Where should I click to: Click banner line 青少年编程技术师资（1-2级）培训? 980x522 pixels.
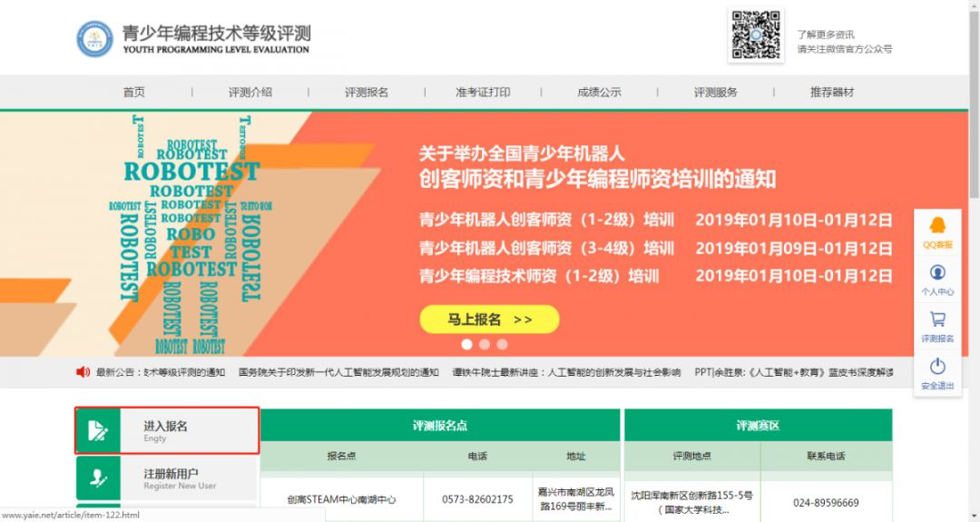click(539, 276)
